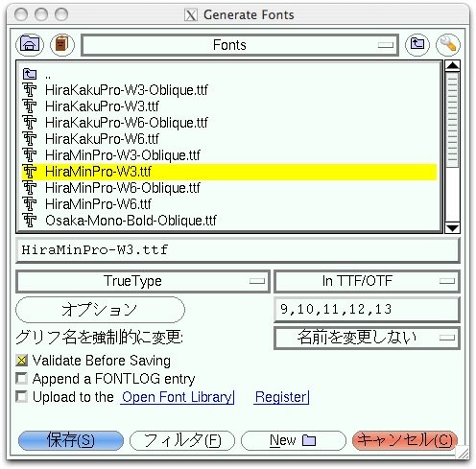This screenshot has height=469, width=476.
Task: Click the filename field HiraMinPro-W3.ttf
Action: coord(238,250)
